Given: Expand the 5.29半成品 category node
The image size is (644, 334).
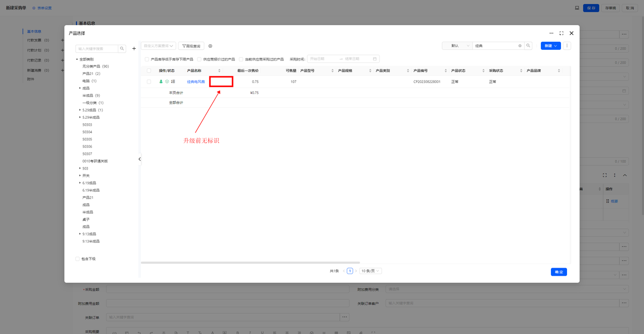Looking at the screenshot, I should point(80,117).
